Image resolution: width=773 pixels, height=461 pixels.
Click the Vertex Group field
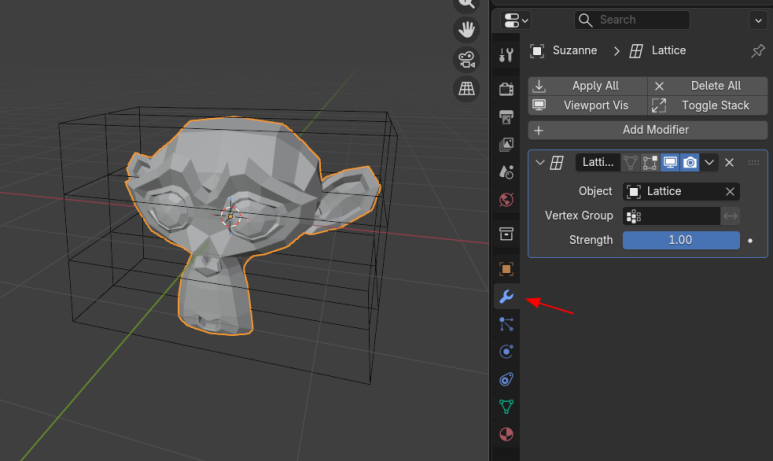[x=671, y=216]
